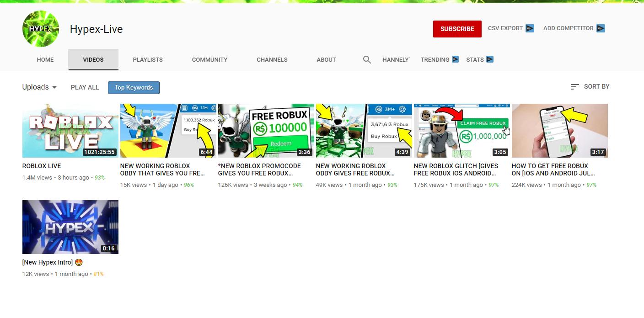The height and width of the screenshot is (318, 644).
Task: Click the 'NEW ROBLOX GLITCH' video title
Action: point(456,170)
